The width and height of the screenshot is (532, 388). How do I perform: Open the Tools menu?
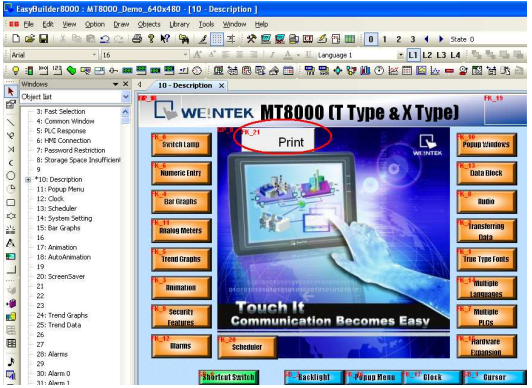pos(206,24)
